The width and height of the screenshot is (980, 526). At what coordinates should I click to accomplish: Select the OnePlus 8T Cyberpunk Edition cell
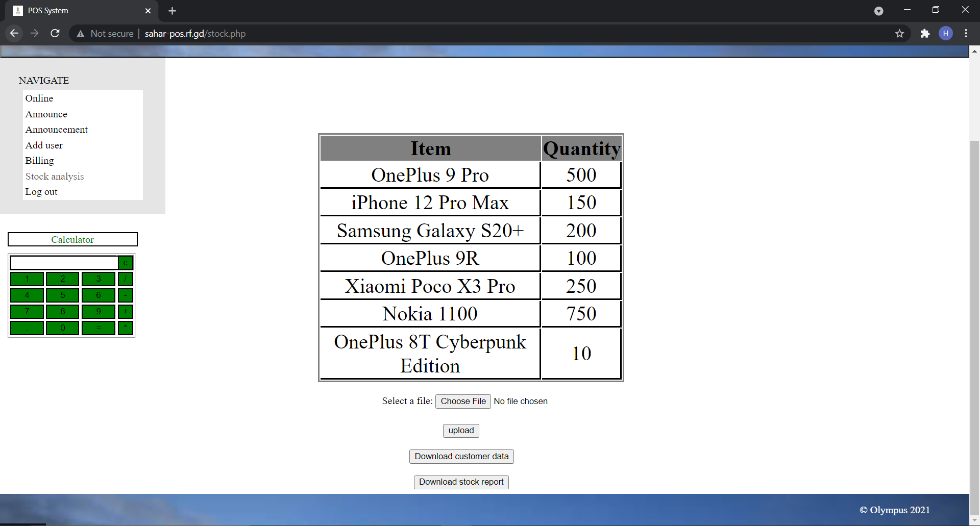(x=430, y=354)
